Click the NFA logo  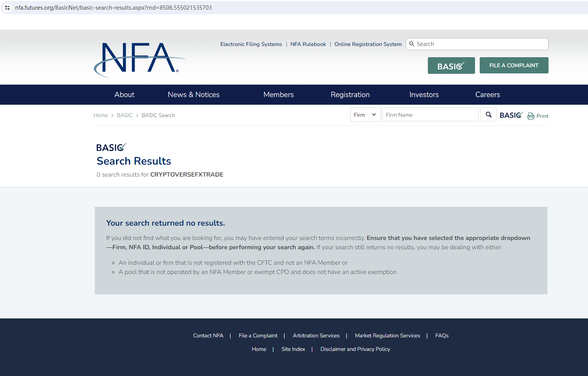[140, 60]
